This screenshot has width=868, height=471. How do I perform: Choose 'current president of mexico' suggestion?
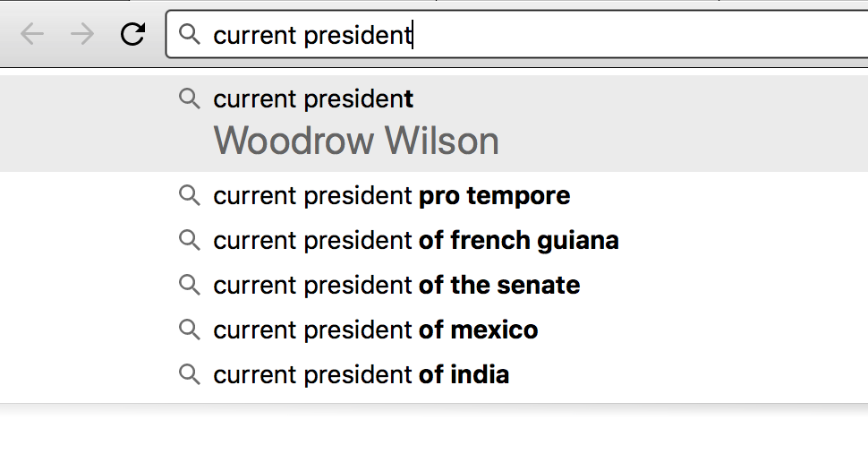[x=434, y=330]
